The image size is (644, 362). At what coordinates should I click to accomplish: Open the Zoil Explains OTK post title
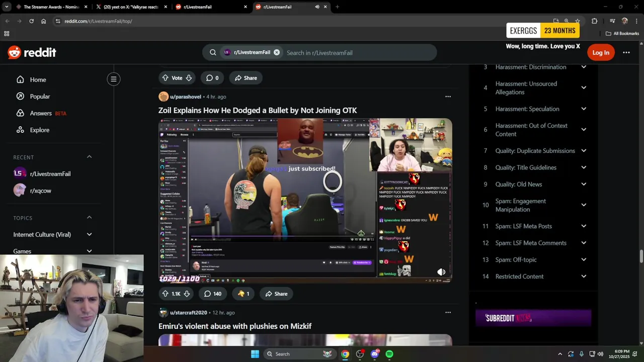click(x=258, y=110)
